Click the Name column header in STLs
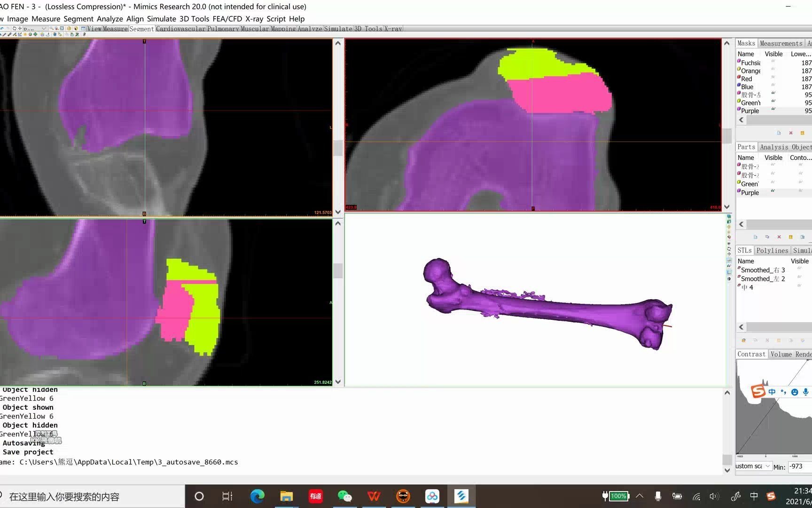 tap(746, 261)
